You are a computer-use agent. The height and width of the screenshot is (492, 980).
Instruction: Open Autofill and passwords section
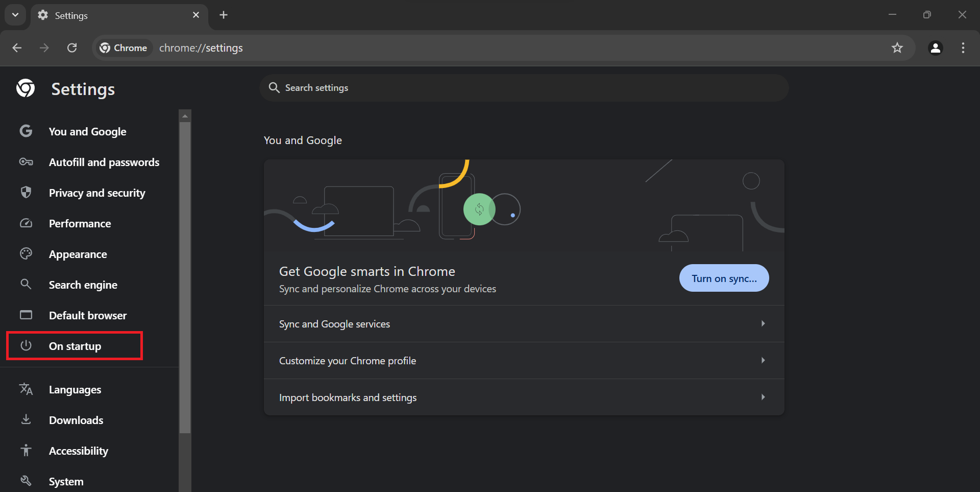click(104, 162)
